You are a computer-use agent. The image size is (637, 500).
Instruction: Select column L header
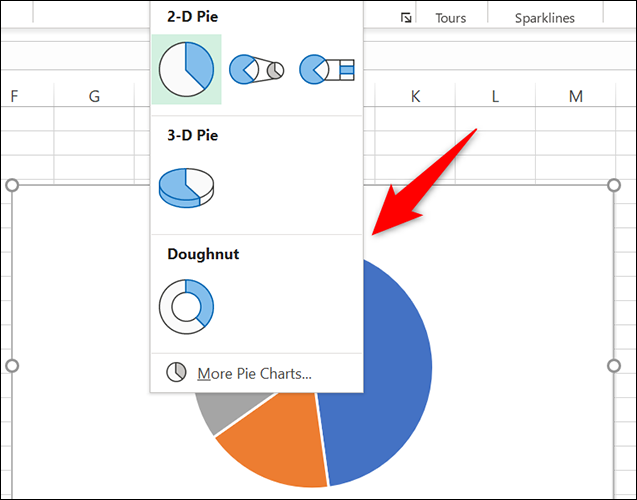tap(495, 96)
